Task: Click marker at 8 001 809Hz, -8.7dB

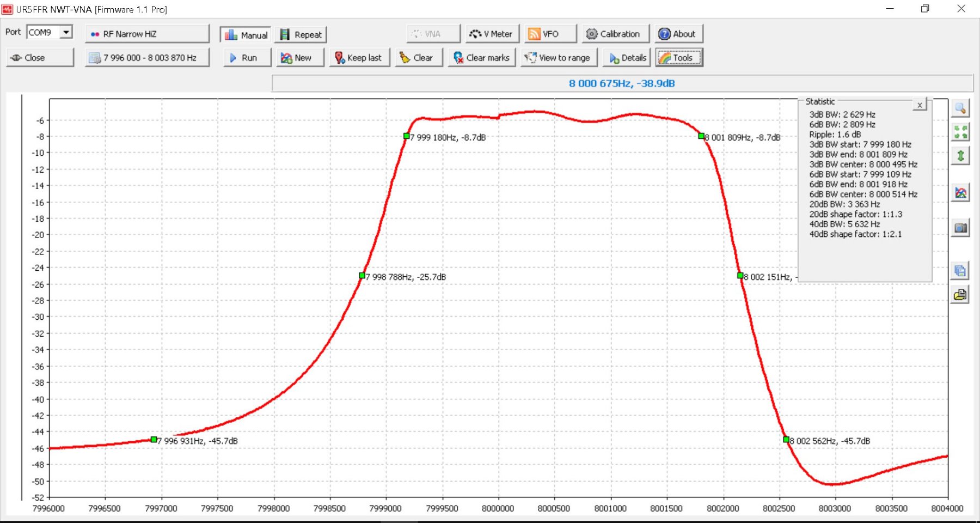Action: [701, 136]
